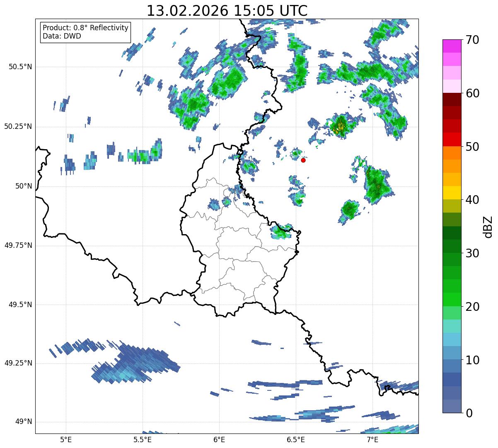This screenshot has height=448, width=498.
Task: Click the colorbar 30 tick label
Action: (471, 253)
